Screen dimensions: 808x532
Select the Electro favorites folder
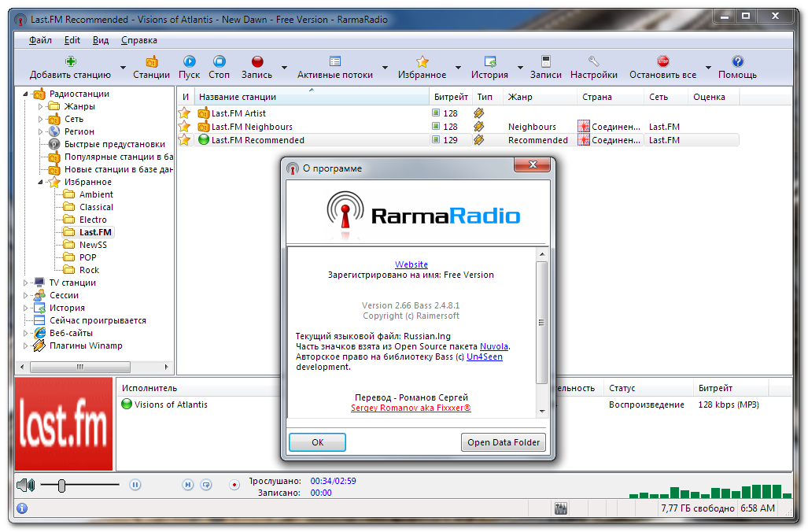93,220
